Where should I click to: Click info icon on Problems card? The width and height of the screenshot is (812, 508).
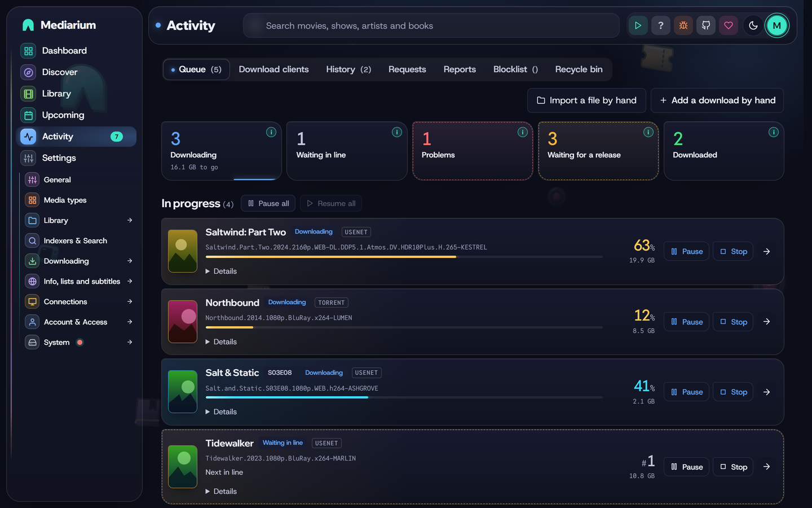pyautogui.click(x=523, y=132)
